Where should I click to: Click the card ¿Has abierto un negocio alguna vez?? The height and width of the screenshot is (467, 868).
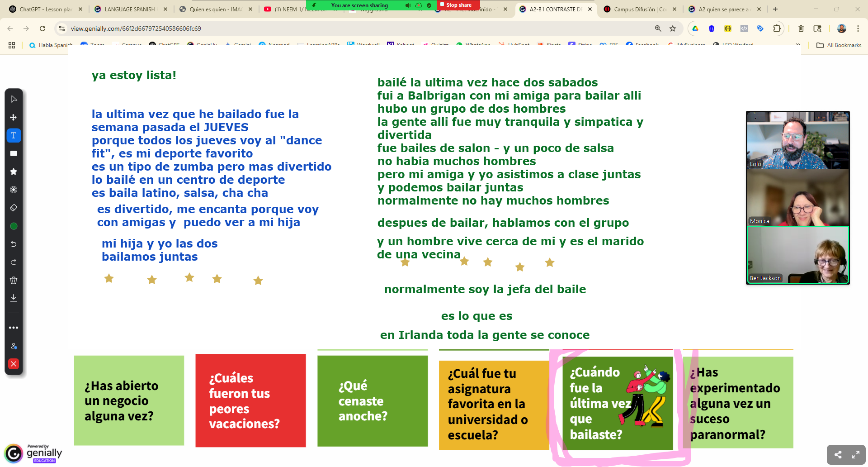tap(129, 400)
